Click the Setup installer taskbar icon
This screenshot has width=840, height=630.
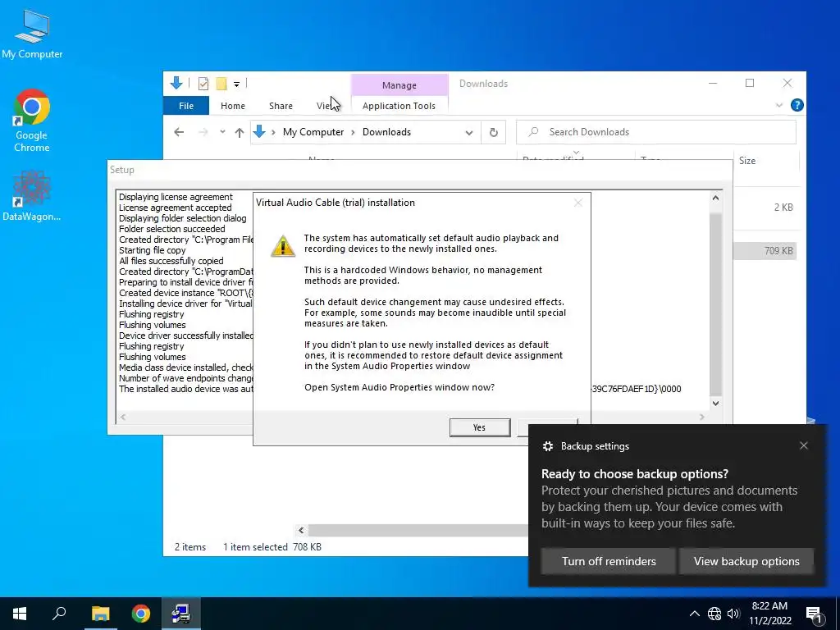[181, 614]
